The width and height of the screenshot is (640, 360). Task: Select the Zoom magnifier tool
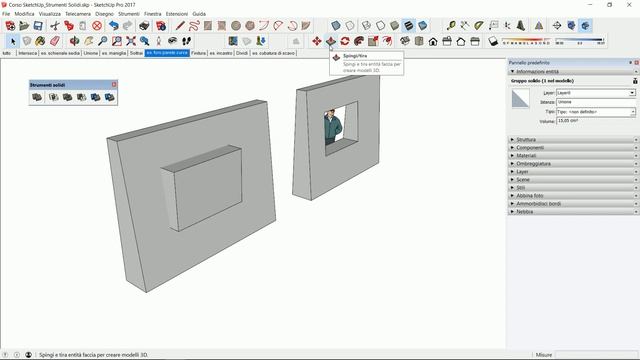point(103,41)
